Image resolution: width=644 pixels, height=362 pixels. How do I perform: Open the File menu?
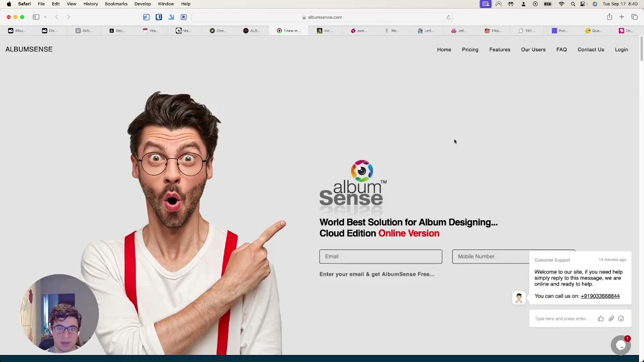click(41, 4)
